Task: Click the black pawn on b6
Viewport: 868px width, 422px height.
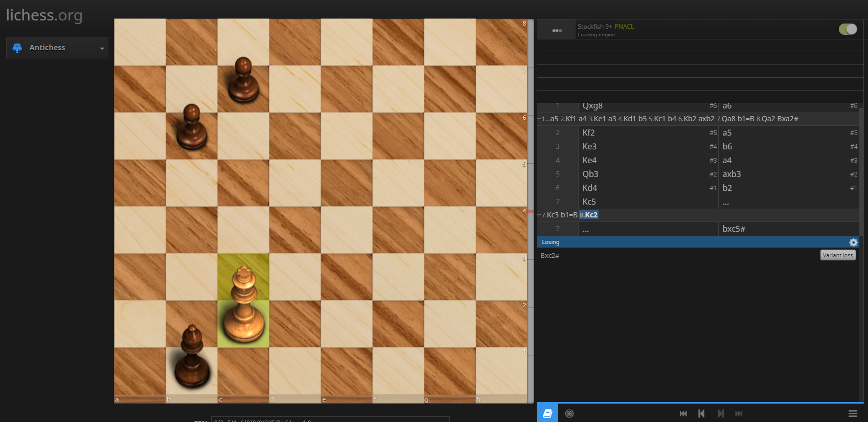Action: 192,136
